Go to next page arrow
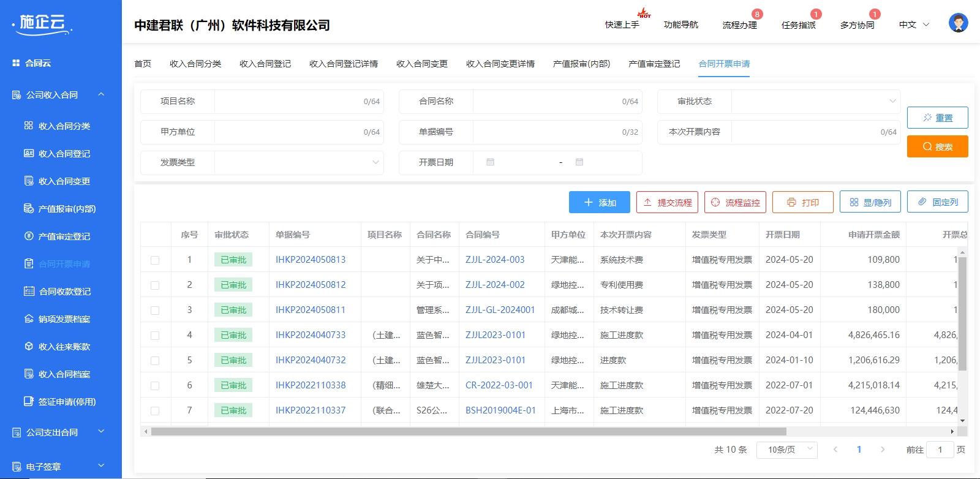Image resolution: width=980 pixels, height=479 pixels. pos(883,450)
